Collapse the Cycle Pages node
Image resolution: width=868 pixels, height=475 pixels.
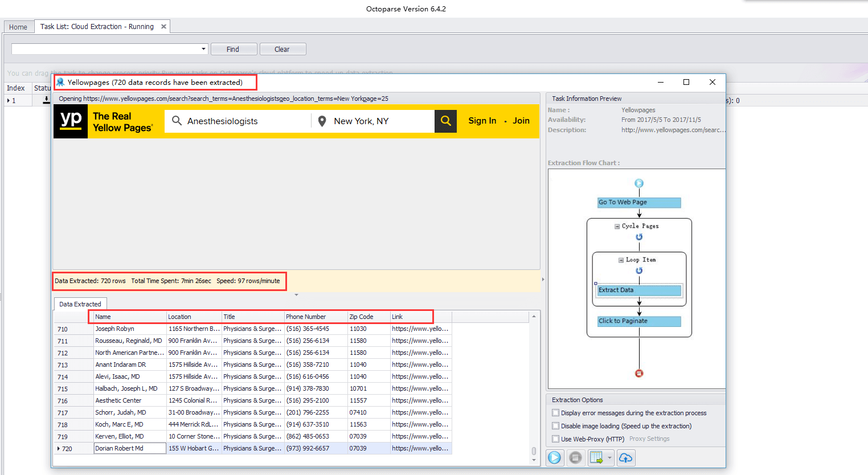click(617, 226)
